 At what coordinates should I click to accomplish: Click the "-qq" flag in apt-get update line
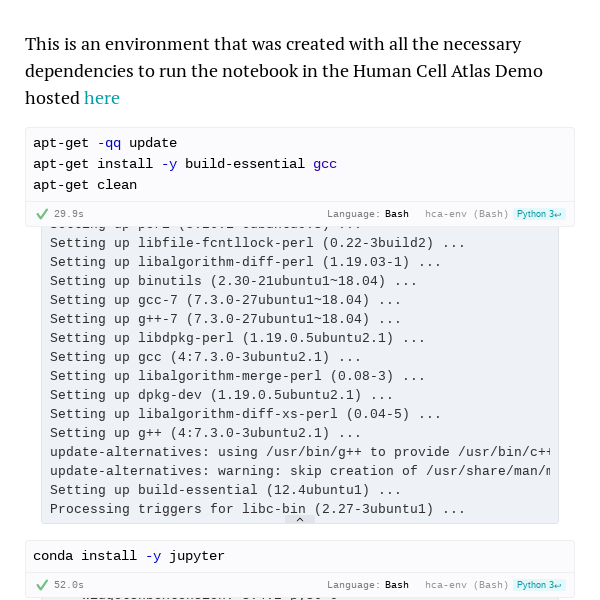pyautogui.click(x=109, y=143)
